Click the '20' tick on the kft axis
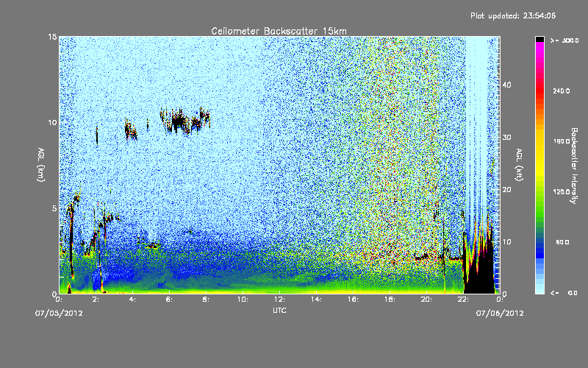Viewport: 588px width, 368px height. (506, 189)
